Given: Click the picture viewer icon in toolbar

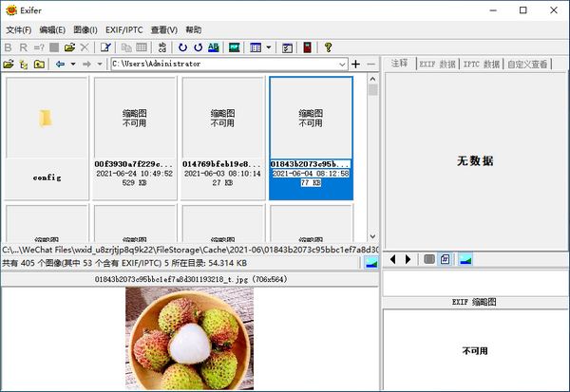Looking at the screenshot, I should (234, 47).
